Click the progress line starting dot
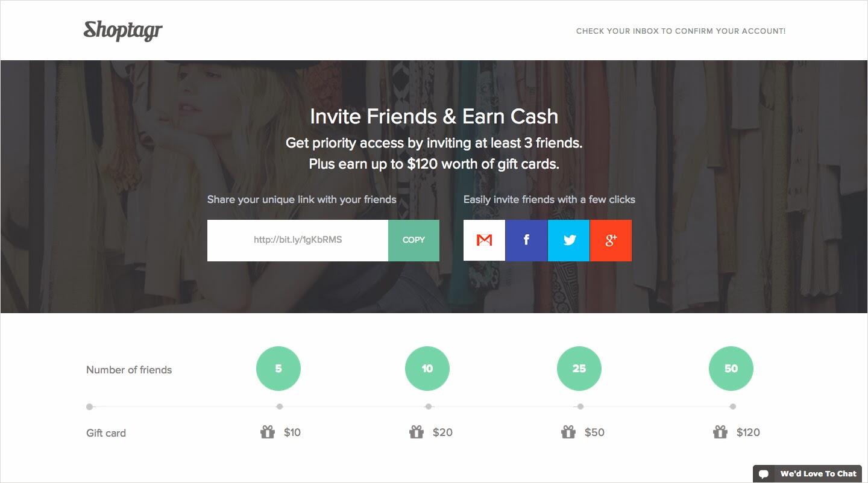 90,407
